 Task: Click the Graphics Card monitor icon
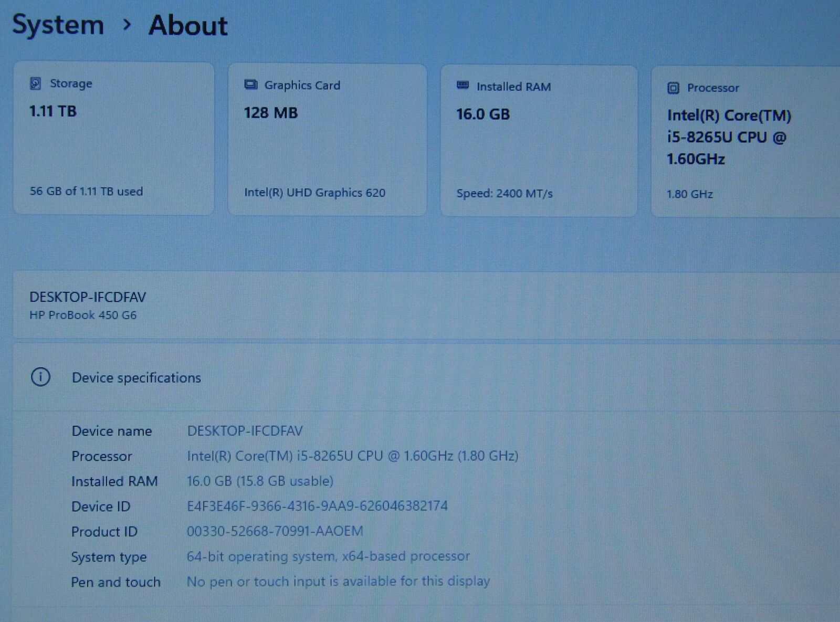tap(251, 85)
